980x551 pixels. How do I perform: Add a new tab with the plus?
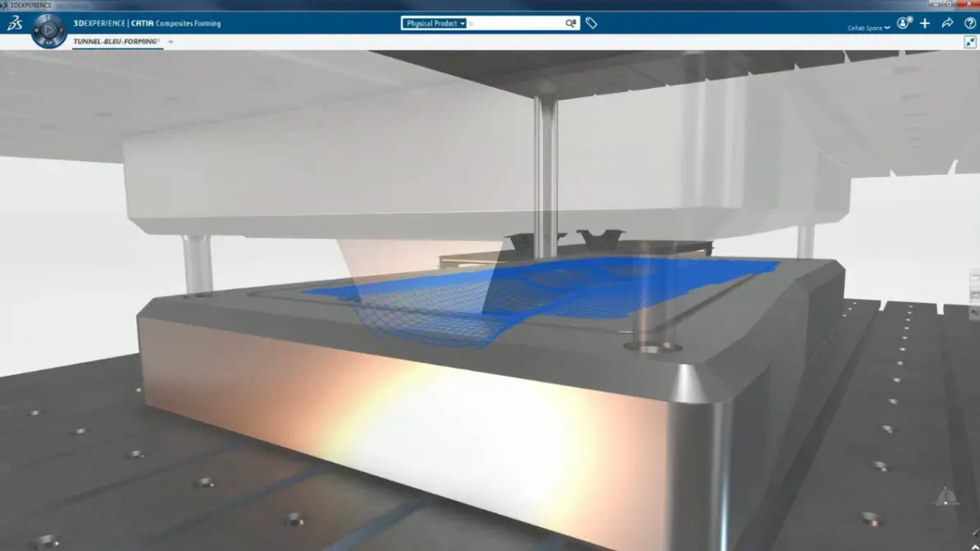pos(171,42)
